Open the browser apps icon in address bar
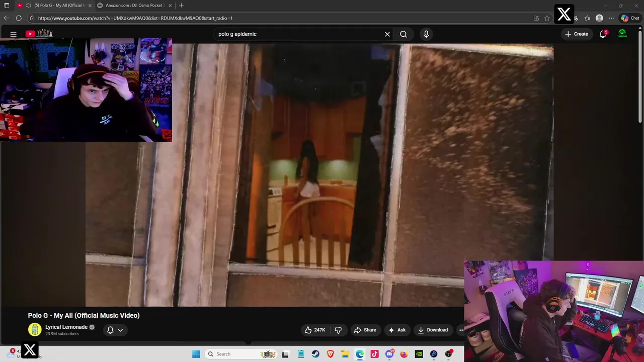 pos(536,18)
